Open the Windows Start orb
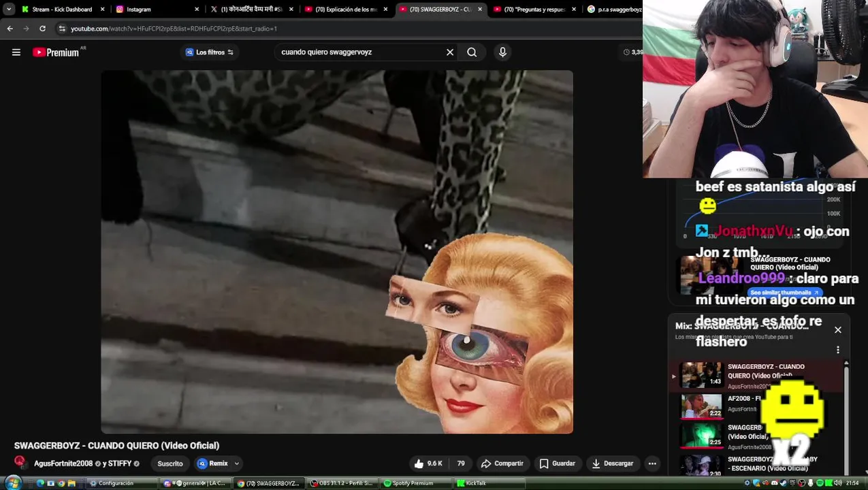 (12, 483)
